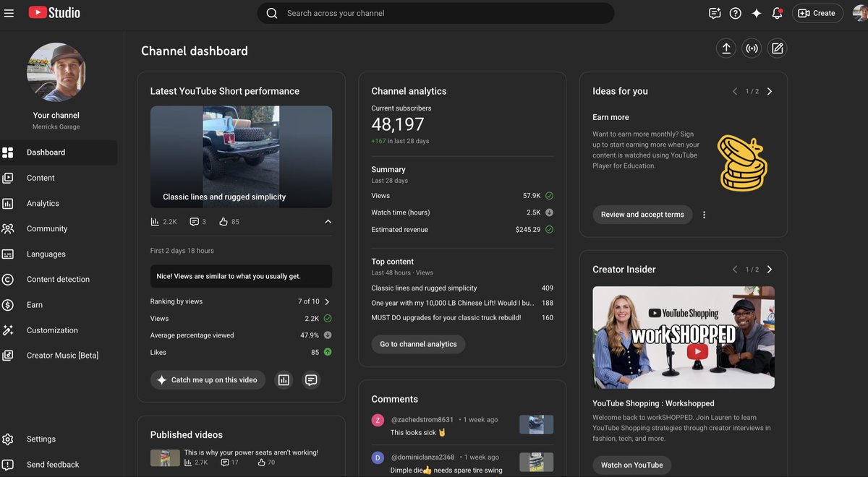The width and height of the screenshot is (868, 477).
Task: Click the Watch on YouTube button
Action: (x=632, y=465)
